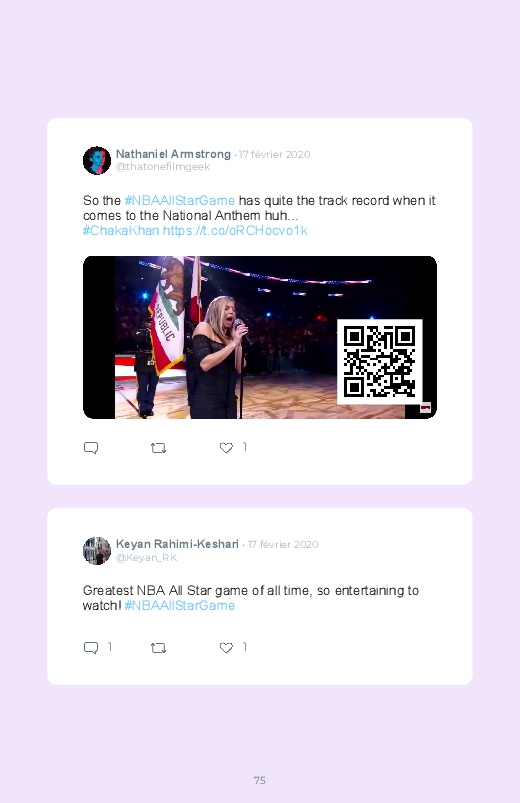
Task: Click the QR code on the video
Action: [380, 362]
